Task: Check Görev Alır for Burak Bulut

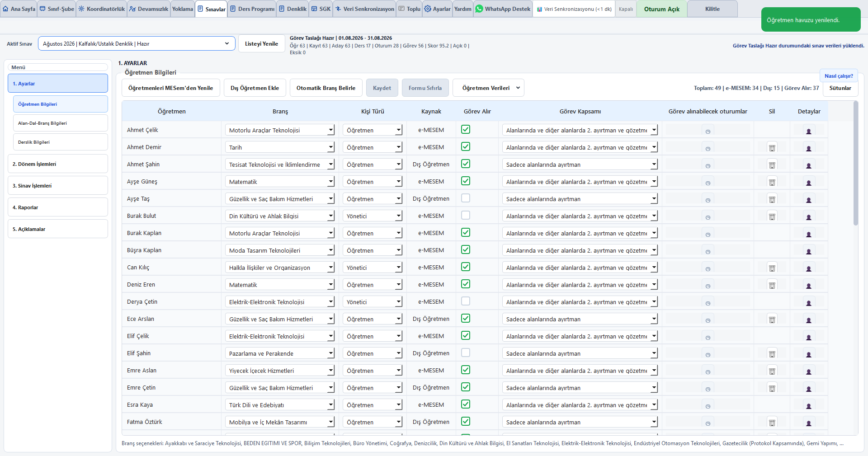Action: [466, 215]
